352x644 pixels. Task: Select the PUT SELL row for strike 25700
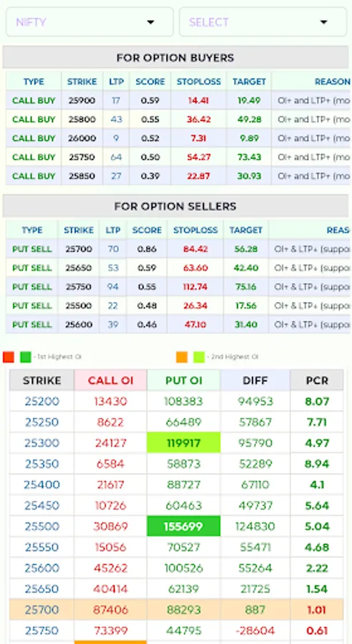(178, 249)
